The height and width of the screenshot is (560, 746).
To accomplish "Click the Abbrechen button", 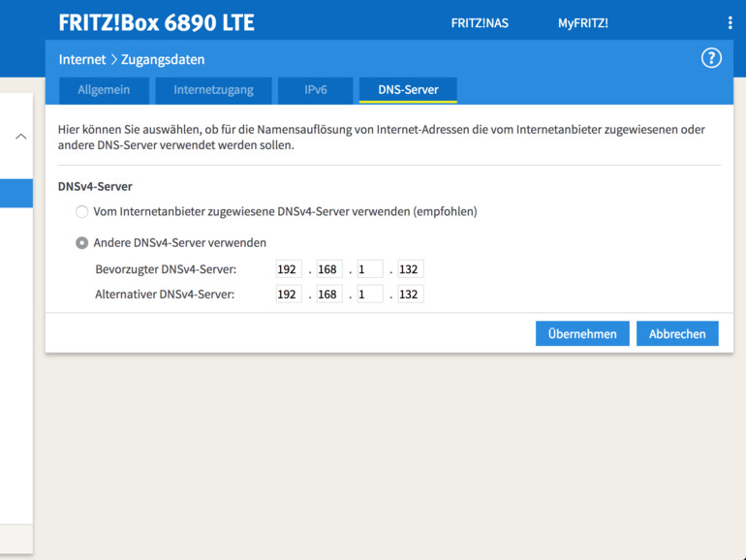I will click(x=677, y=333).
